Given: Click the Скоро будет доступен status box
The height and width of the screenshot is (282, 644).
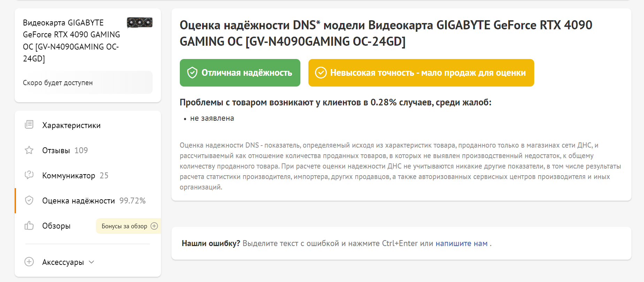Looking at the screenshot, I should [88, 83].
